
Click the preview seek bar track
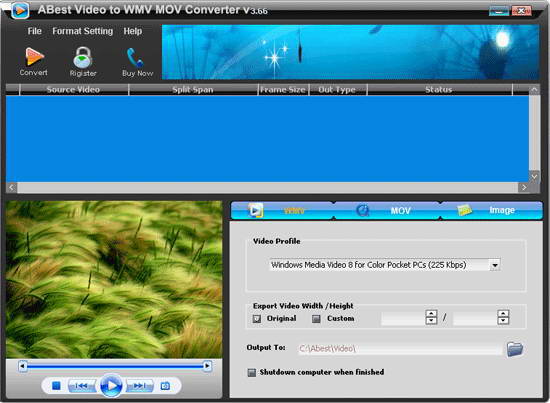pos(115,367)
